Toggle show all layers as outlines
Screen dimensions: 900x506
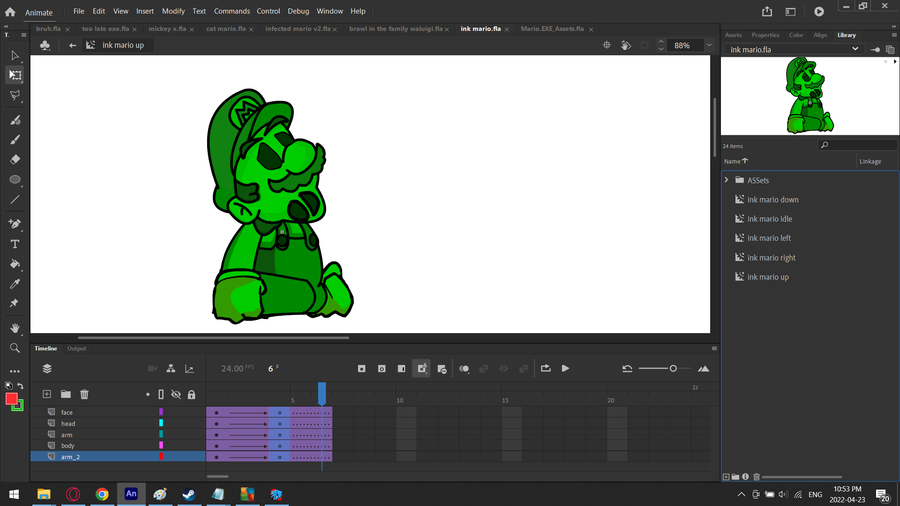(161, 395)
